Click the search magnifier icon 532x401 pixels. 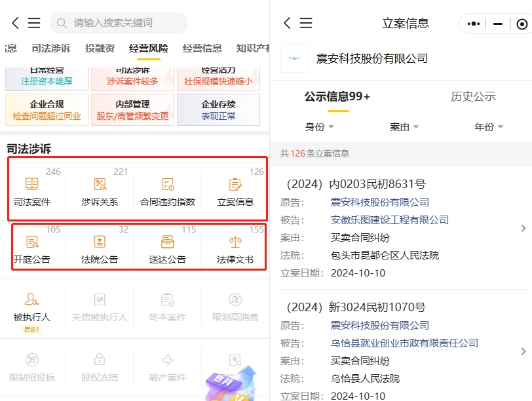click(x=62, y=23)
